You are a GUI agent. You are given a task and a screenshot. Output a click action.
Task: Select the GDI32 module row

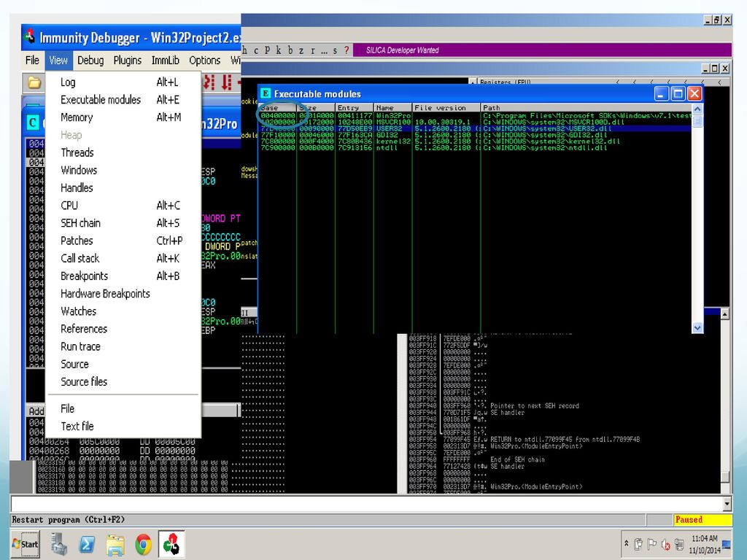pyautogui.click(x=475, y=135)
